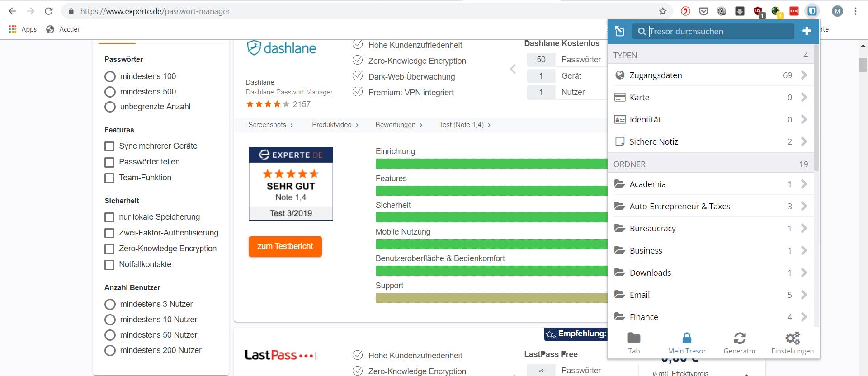
Task: Click the Identität ID card icon
Action: click(620, 119)
